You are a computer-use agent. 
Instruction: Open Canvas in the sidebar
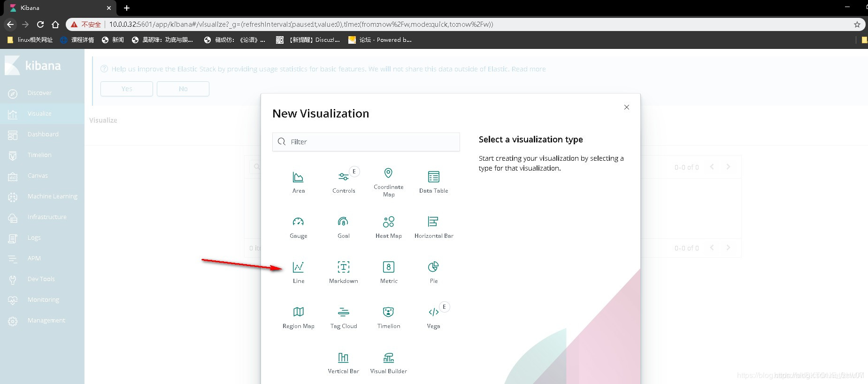point(42,176)
